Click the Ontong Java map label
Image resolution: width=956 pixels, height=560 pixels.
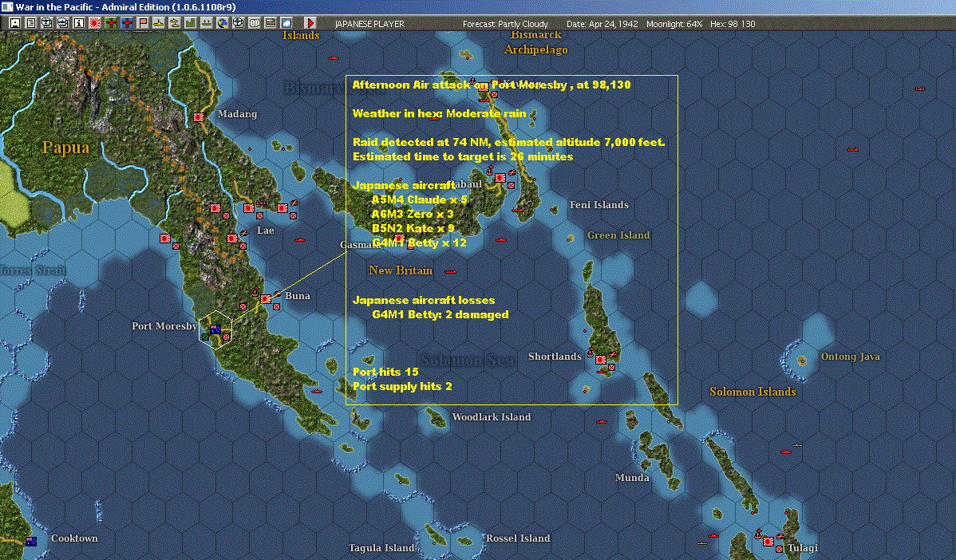pos(850,357)
